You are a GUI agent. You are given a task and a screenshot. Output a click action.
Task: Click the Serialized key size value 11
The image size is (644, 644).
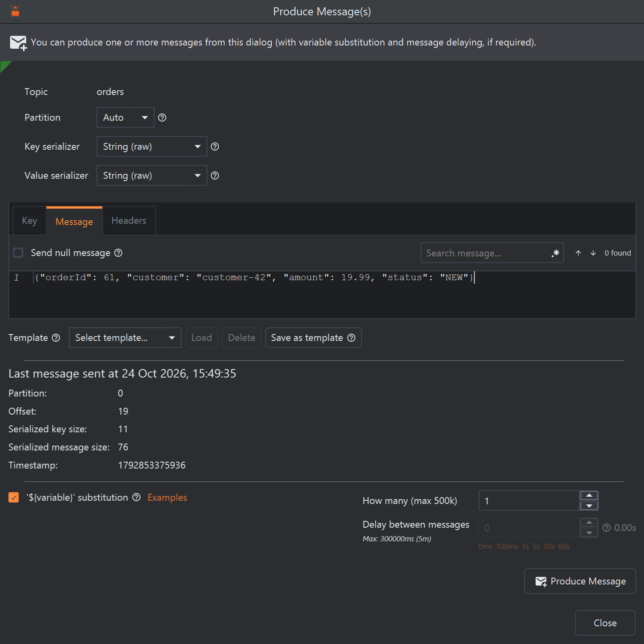123,429
